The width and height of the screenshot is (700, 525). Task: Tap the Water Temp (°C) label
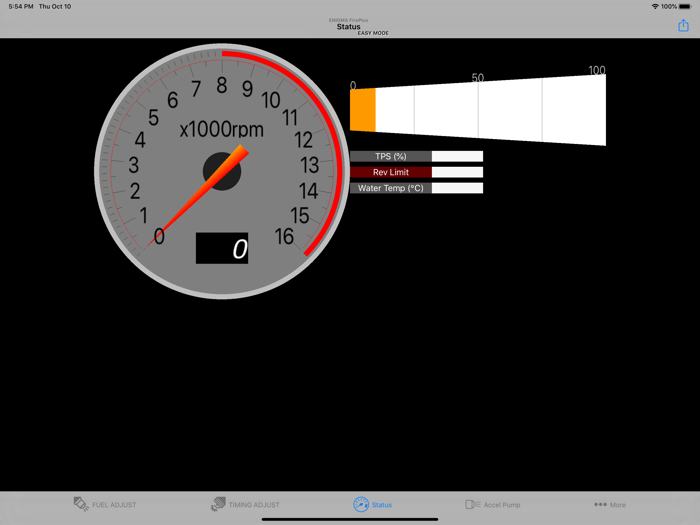(x=390, y=188)
